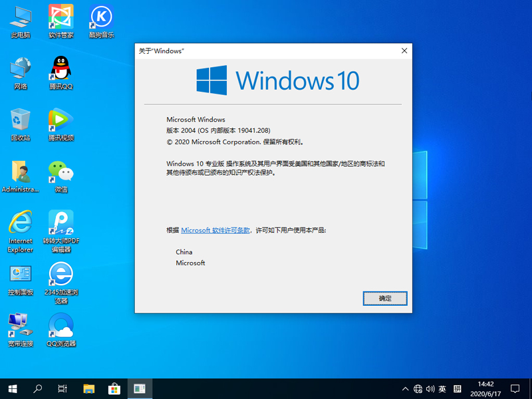
Task: Select the QQ浏览器 desktop shortcut
Action: pyautogui.click(x=61, y=331)
